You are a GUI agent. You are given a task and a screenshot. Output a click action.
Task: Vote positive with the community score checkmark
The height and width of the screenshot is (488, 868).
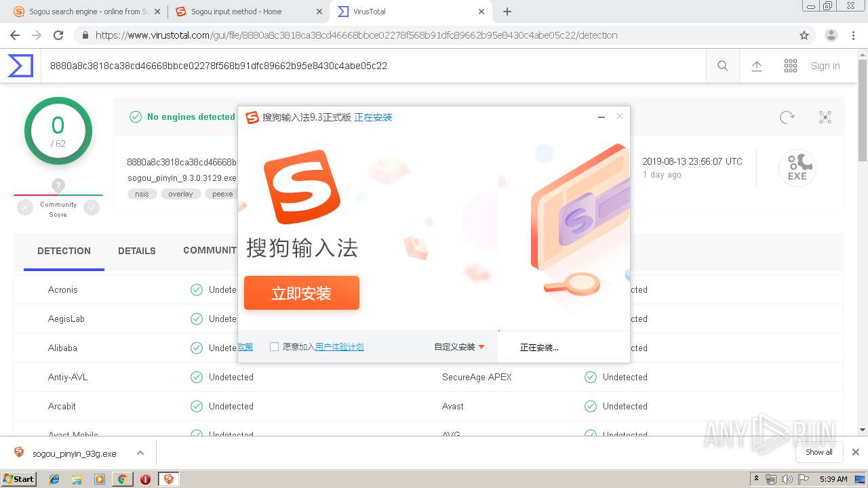[x=92, y=208]
